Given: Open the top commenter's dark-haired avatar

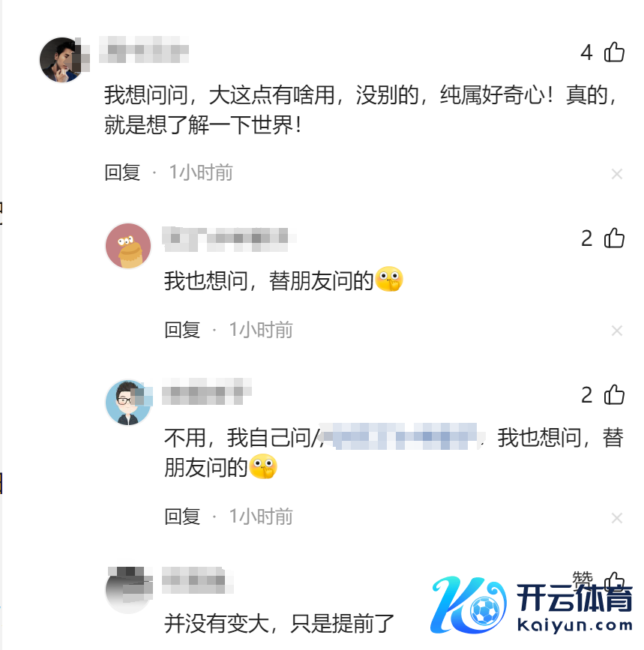Looking at the screenshot, I should coord(63,60).
